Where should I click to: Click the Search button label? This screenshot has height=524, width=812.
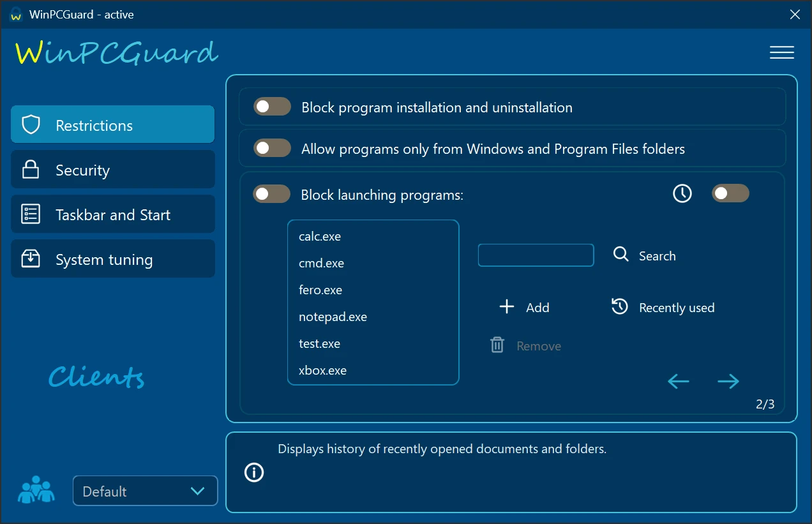657,256
